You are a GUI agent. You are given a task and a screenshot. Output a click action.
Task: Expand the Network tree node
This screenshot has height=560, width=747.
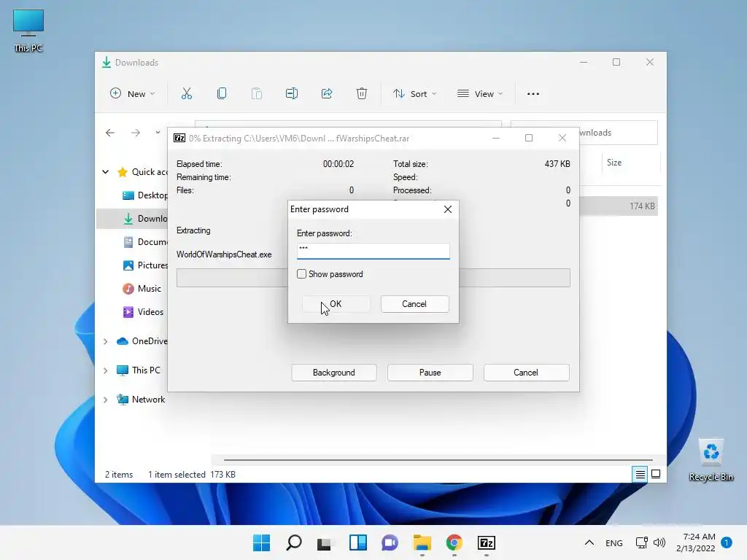[105, 400]
